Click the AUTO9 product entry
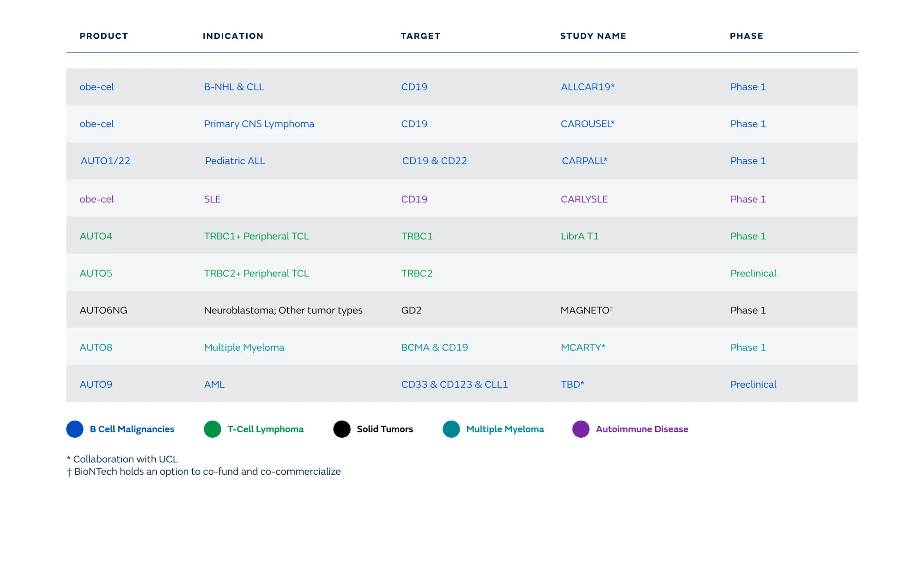 96,384
